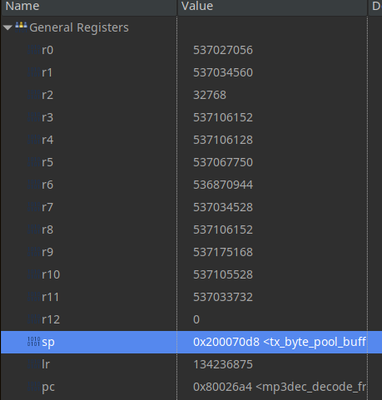Viewport: 382px width, 400px height.
Task: Select register r10 name
Action: tap(51, 275)
